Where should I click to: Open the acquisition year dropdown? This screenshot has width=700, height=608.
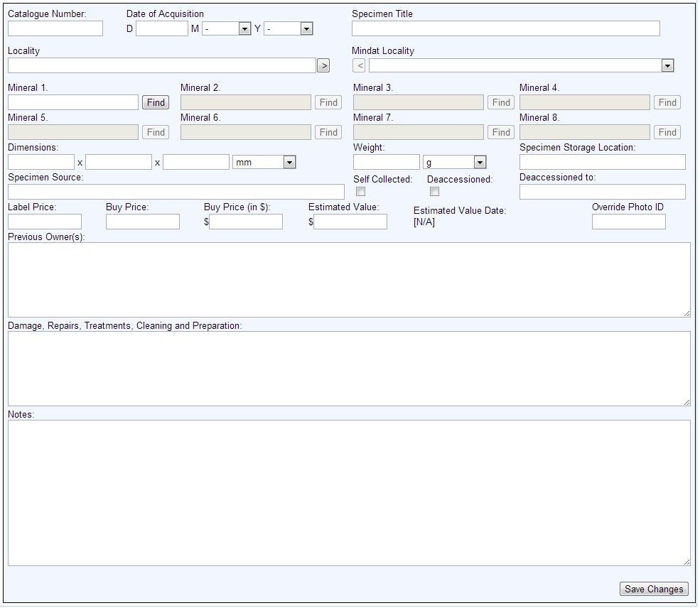point(289,28)
